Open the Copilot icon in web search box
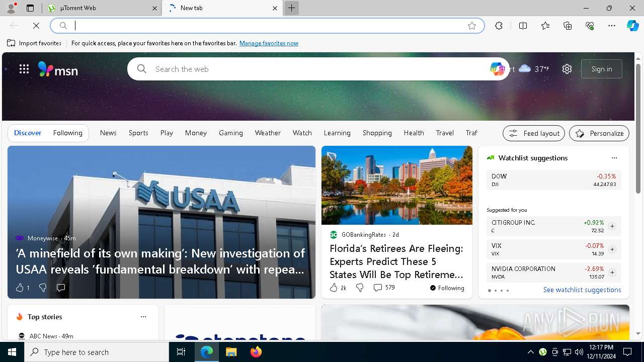 pos(497,69)
